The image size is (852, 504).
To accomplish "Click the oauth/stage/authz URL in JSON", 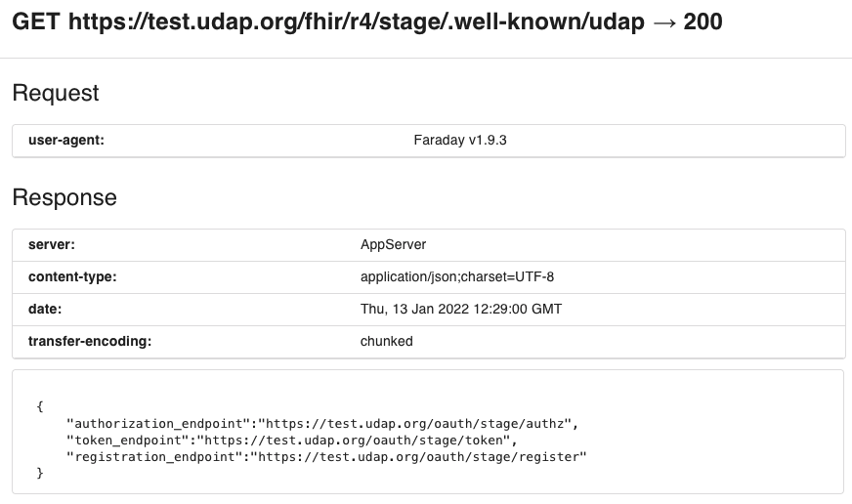I will (x=414, y=424).
